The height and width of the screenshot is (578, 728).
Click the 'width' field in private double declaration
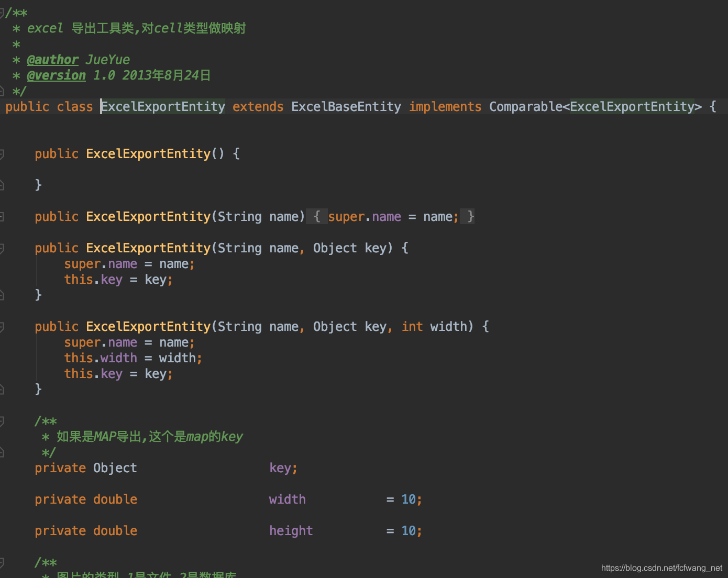coord(288,499)
